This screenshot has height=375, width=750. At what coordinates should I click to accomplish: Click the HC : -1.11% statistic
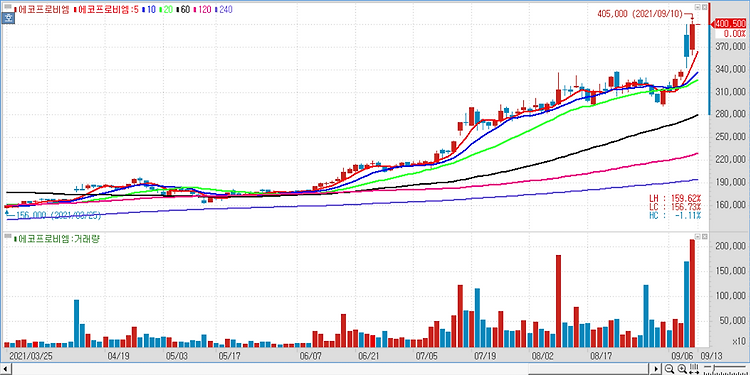pyautogui.click(x=675, y=215)
